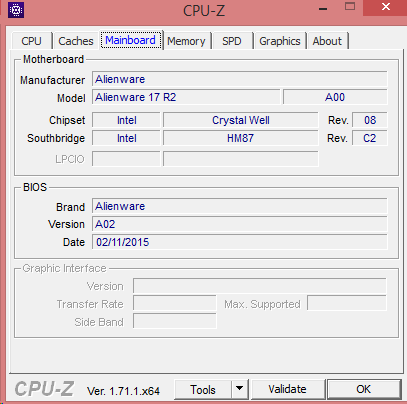This screenshot has height=404, width=407.
Task: Click the BIOS Brand field showing Alienware
Action: (x=240, y=206)
